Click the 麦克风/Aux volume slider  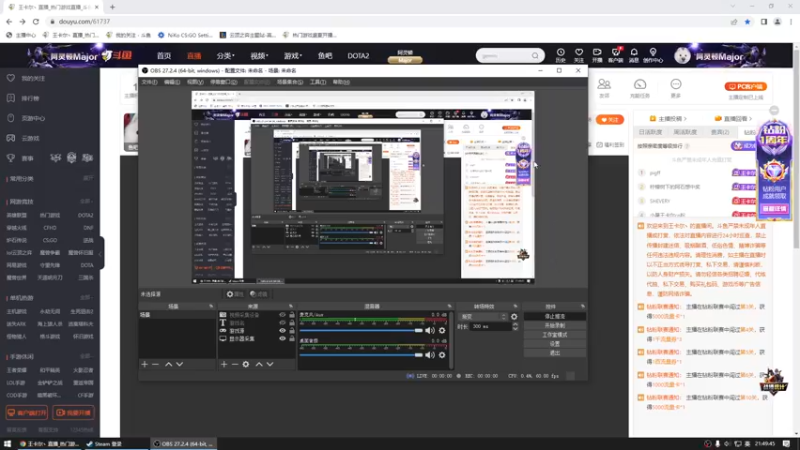361,331
